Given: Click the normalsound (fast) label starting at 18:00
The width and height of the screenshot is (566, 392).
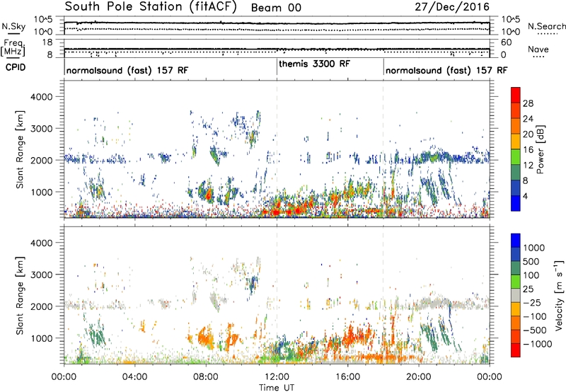Looking at the screenshot, I should click(446, 70).
